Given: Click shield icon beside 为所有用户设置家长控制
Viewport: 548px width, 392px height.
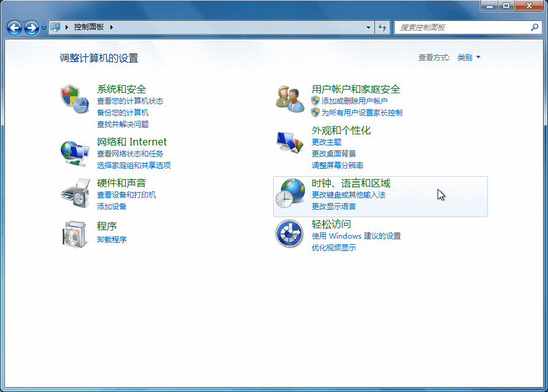Looking at the screenshot, I should click(x=315, y=112).
